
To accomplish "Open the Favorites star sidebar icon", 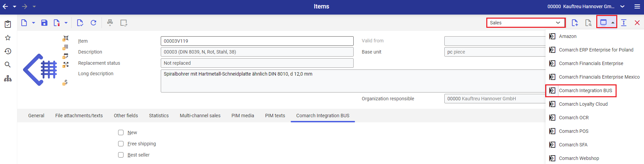I will [8, 38].
